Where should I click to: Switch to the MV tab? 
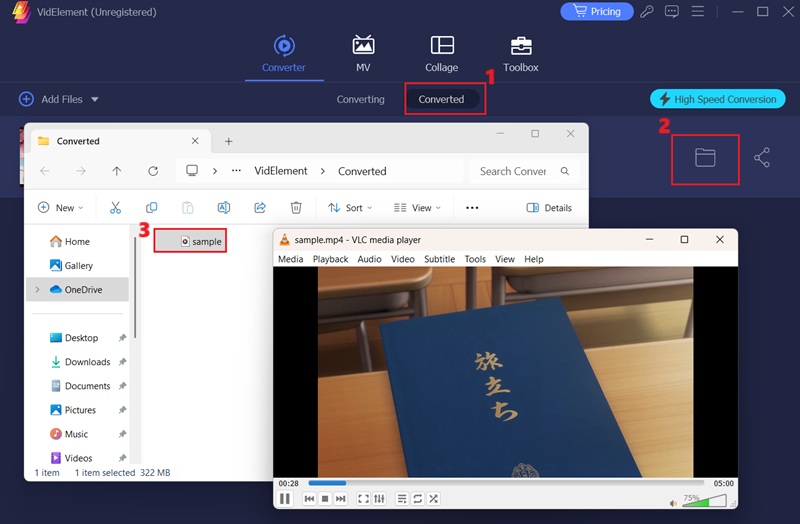(x=363, y=54)
